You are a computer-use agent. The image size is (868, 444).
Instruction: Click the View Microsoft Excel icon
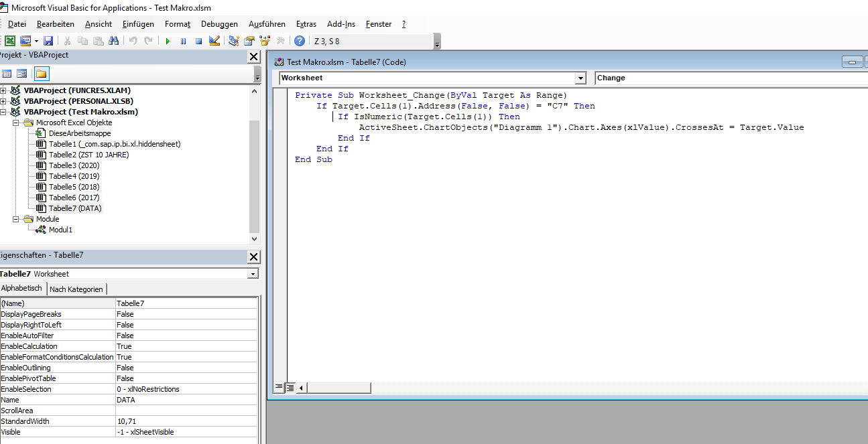click(10, 41)
